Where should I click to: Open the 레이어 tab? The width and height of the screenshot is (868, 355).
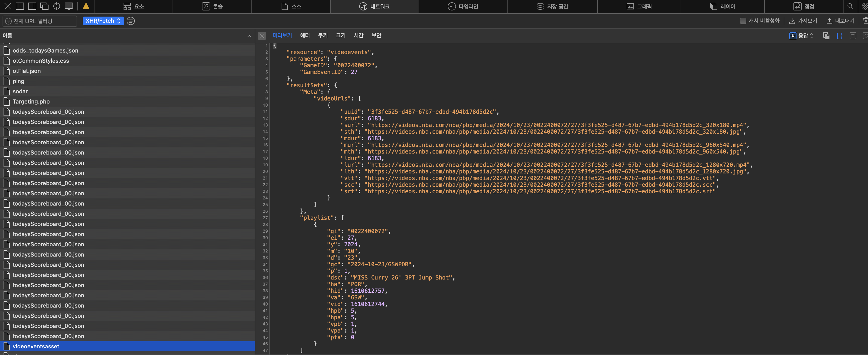pos(722,6)
